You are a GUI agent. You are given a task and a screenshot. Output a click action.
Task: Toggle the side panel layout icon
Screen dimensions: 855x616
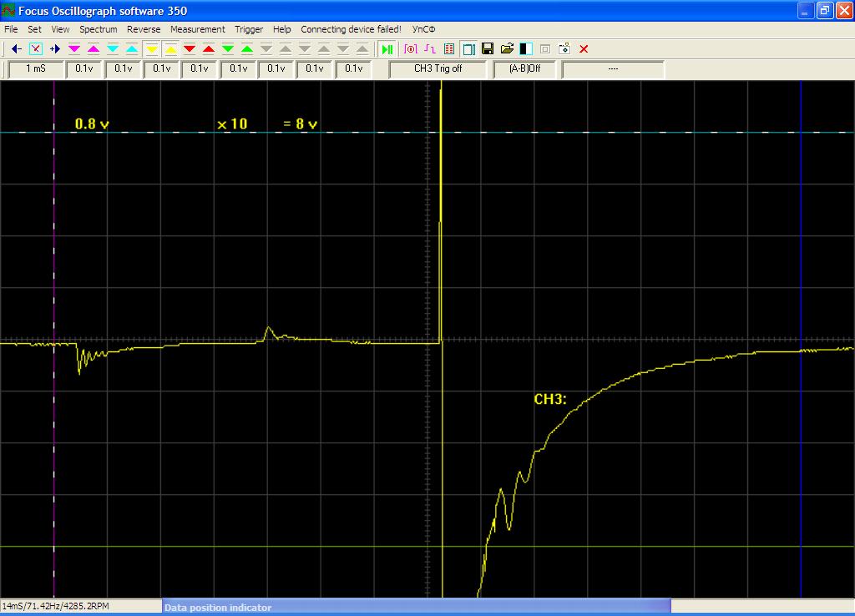(x=468, y=49)
